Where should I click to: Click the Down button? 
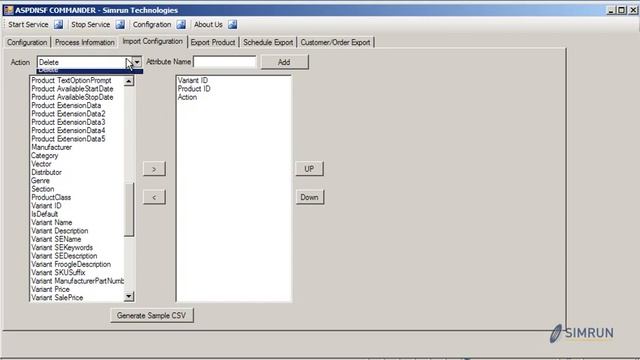tap(309, 197)
